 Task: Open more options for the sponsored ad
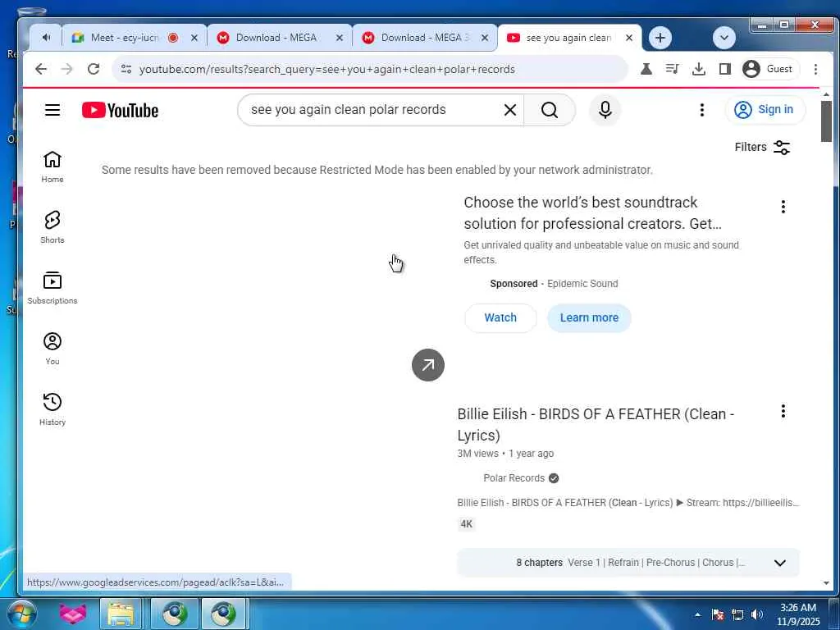[783, 207]
